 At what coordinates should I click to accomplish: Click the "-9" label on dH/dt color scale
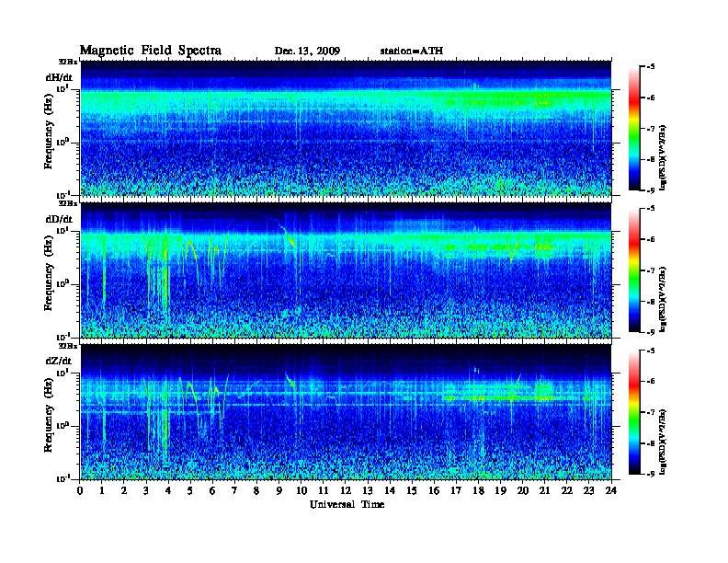click(651, 190)
